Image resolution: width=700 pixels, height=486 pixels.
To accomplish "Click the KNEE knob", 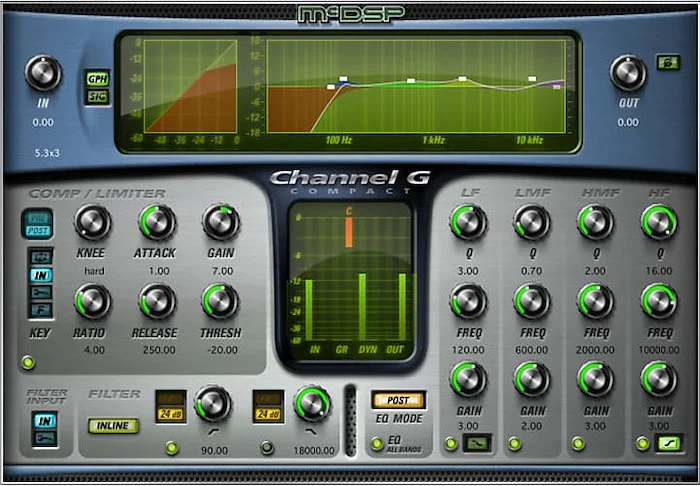I will tap(92, 222).
